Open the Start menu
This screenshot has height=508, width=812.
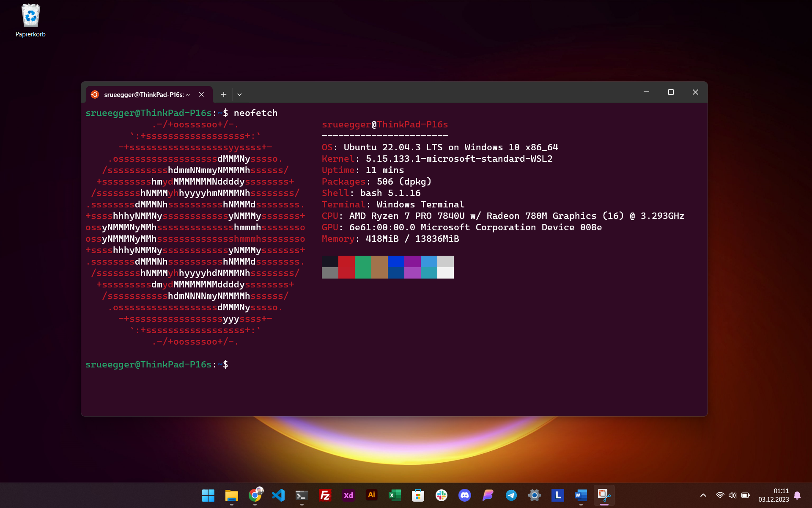click(208, 495)
